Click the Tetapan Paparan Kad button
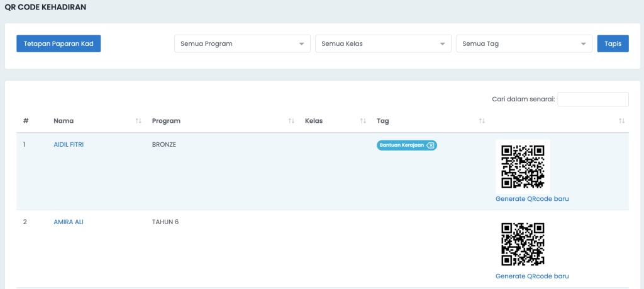This screenshot has width=644, height=289. coord(58,43)
